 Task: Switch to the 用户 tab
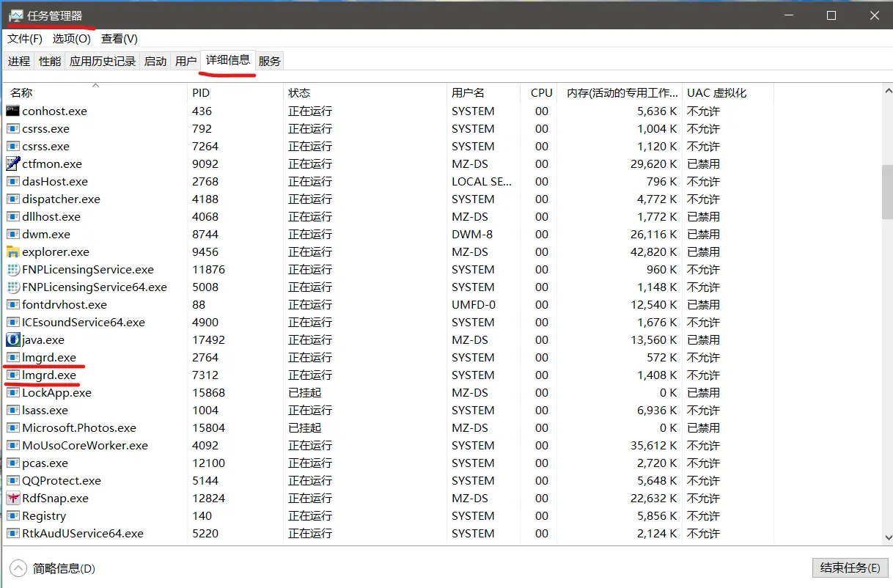pos(186,62)
